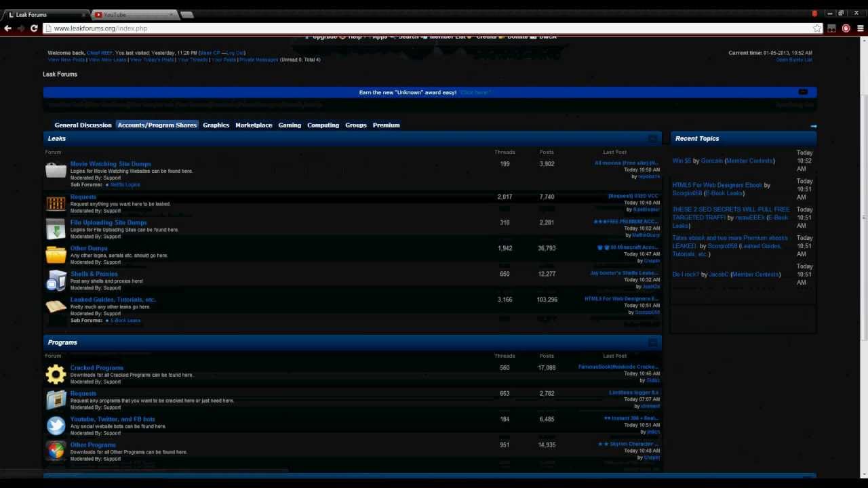Click the Other Dumps folder icon
The height and width of the screenshot is (488, 868).
pos(56,255)
